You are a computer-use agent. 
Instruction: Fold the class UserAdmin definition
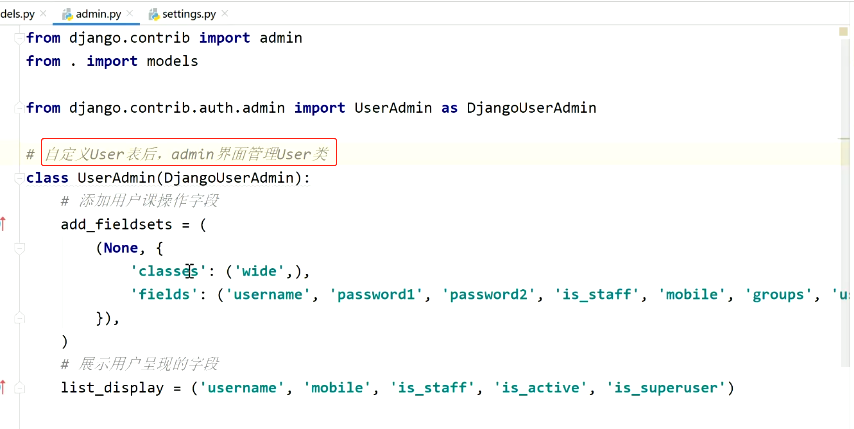19,178
